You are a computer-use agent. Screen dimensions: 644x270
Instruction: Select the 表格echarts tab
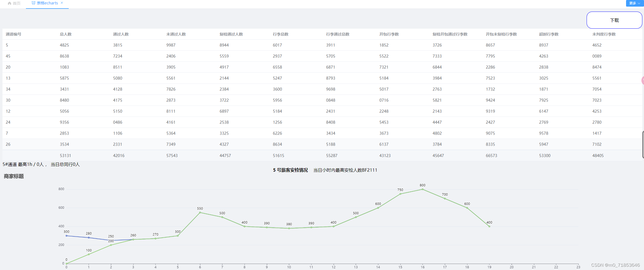(x=47, y=3)
